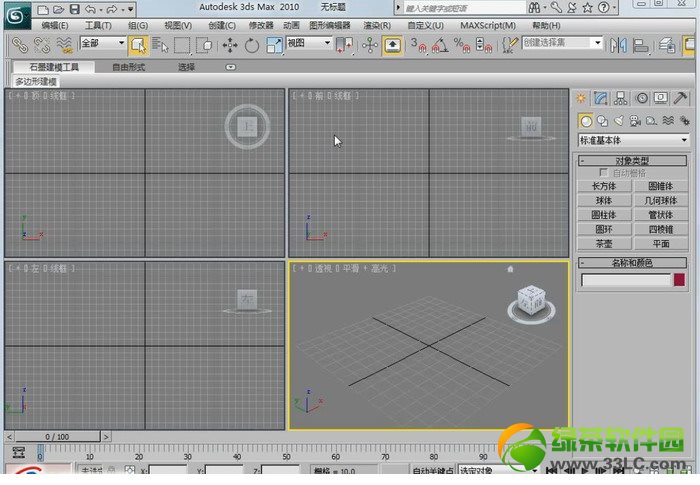Viewport: 700px width, 485px height.
Task: Switch to the Hierarchy command panel tab
Action: [x=621, y=98]
